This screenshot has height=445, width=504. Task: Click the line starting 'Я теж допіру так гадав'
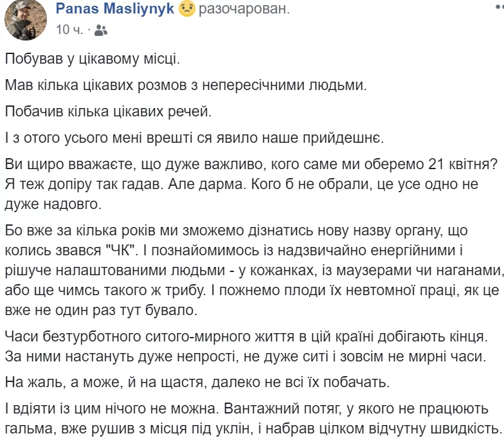click(x=242, y=183)
